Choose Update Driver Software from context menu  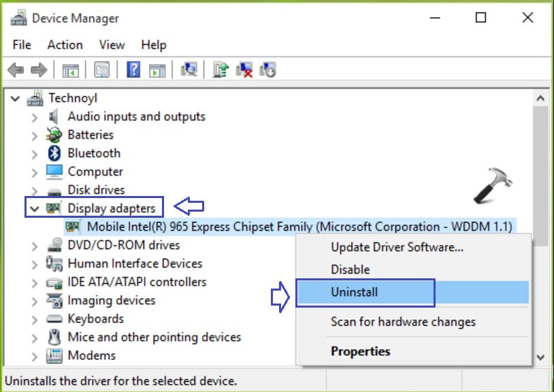pyautogui.click(x=397, y=247)
